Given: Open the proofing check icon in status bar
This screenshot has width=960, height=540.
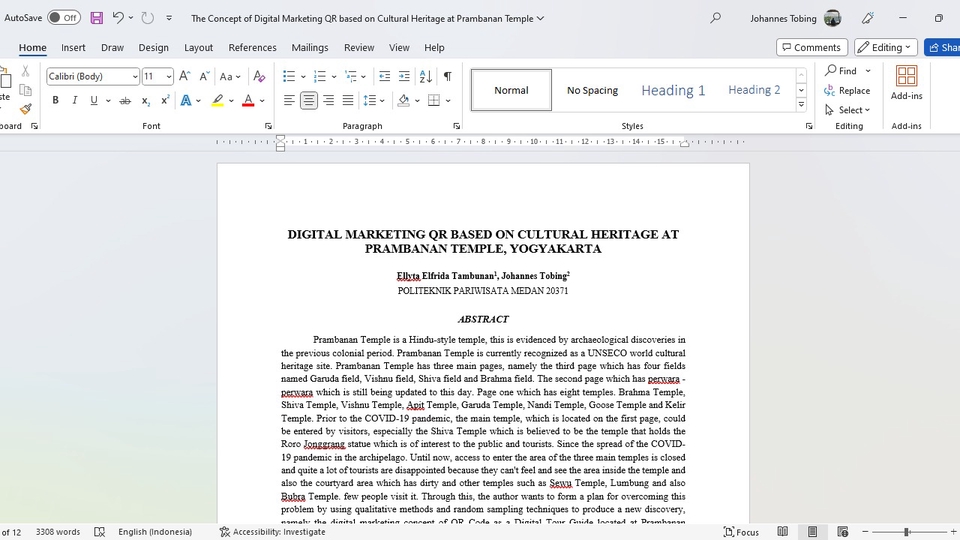Looking at the screenshot, I should pos(100,531).
